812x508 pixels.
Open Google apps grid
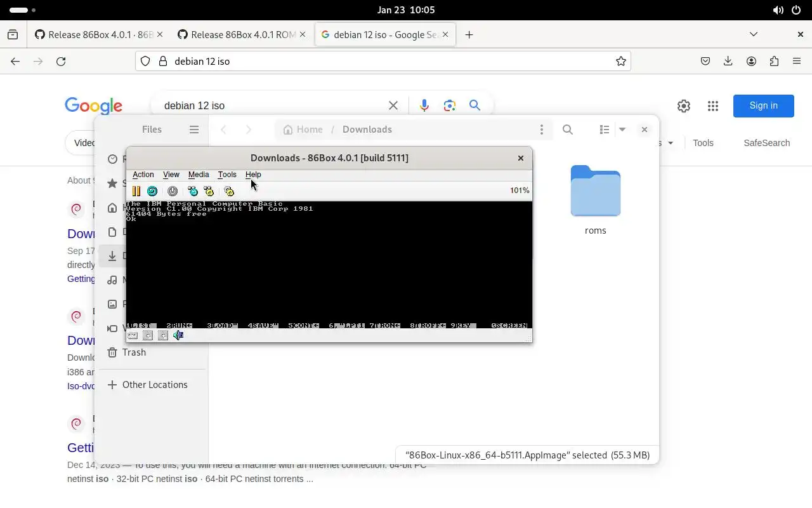coord(713,106)
